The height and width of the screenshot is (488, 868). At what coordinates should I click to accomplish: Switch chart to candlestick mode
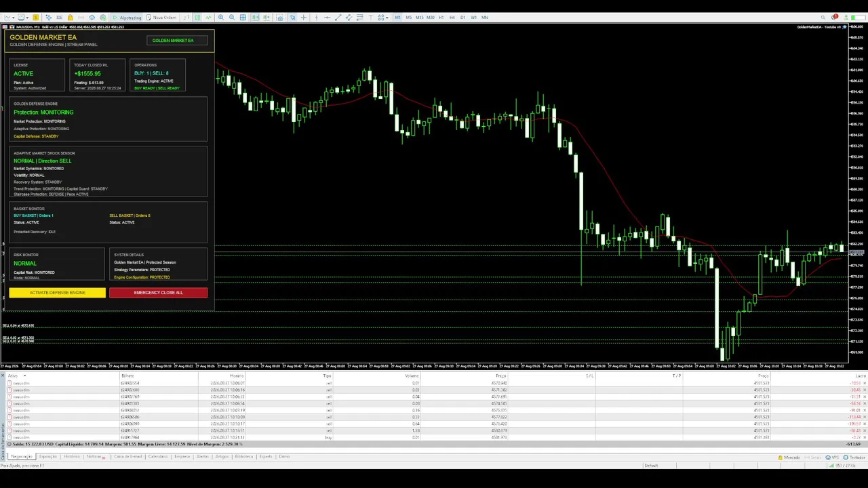tap(197, 18)
